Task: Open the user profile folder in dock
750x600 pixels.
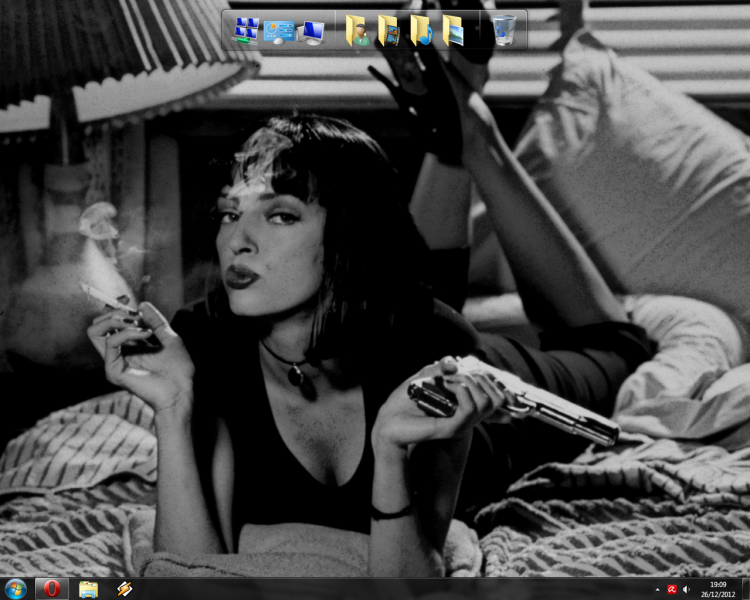Action: [x=357, y=31]
